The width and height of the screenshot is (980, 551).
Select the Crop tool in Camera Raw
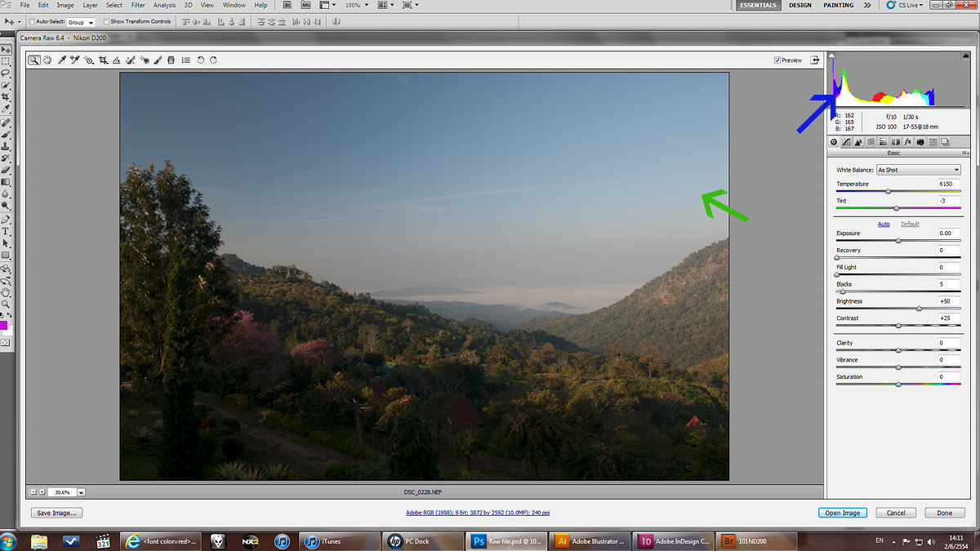click(x=103, y=60)
